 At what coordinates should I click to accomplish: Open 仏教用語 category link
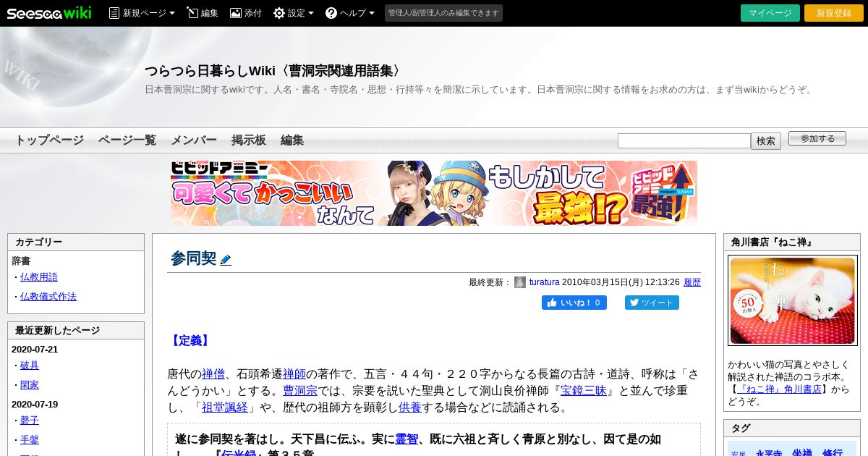pos(39,276)
